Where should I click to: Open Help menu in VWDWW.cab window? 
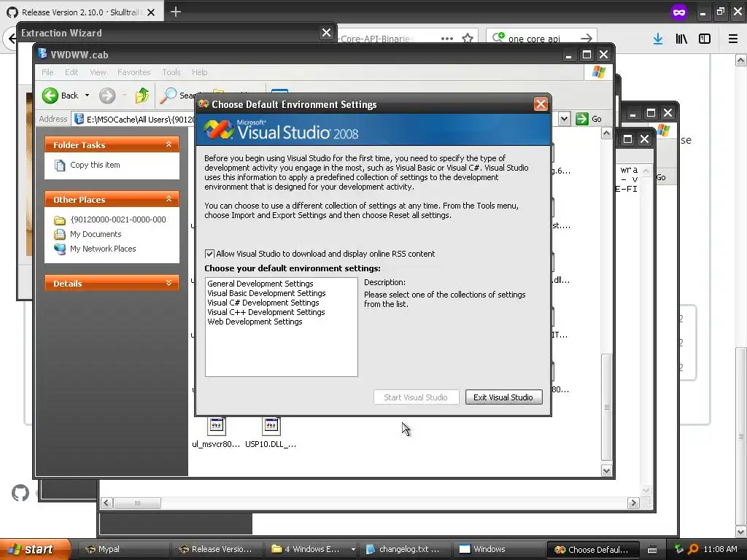point(200,72)
